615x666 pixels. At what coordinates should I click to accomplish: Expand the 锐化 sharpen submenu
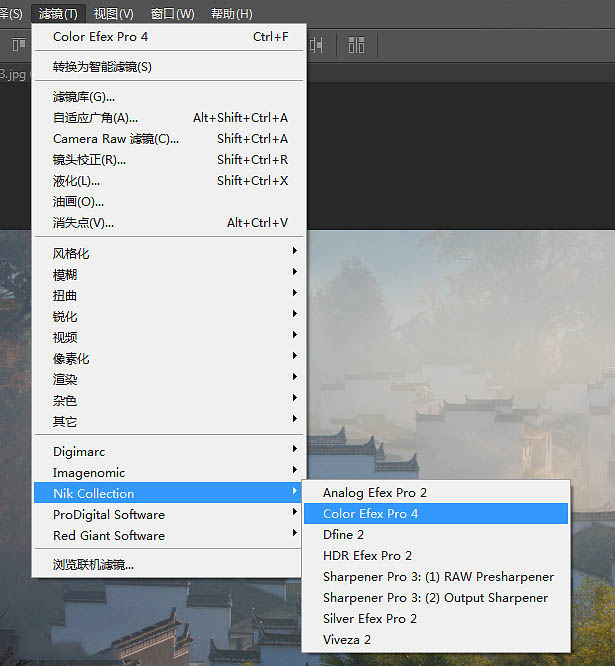click(65, 316)
